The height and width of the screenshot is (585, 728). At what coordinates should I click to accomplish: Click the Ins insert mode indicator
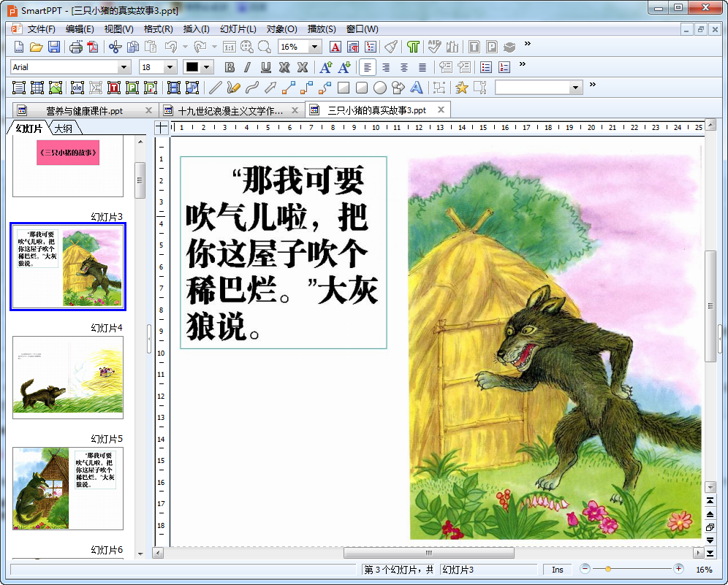tap(558, 570)
